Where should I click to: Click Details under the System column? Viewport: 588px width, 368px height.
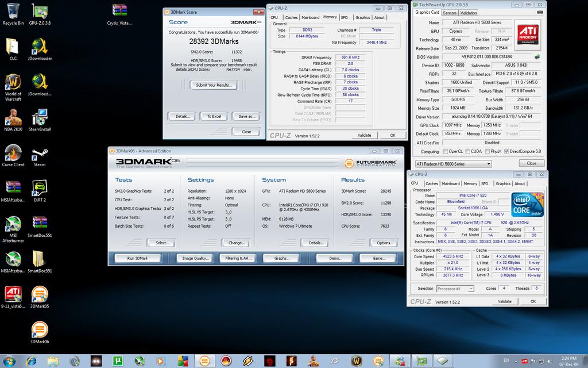(315, 243)
